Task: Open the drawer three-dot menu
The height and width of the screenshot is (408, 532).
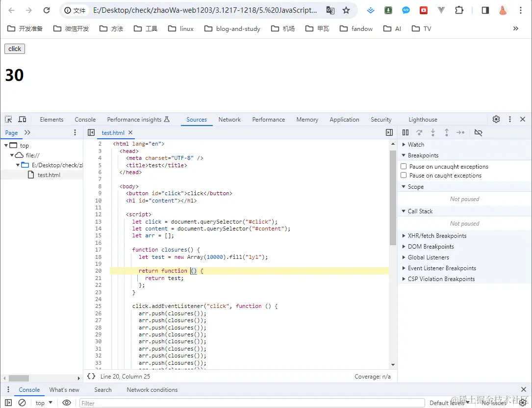Action: pyautogui.click(x=8, y=389)
